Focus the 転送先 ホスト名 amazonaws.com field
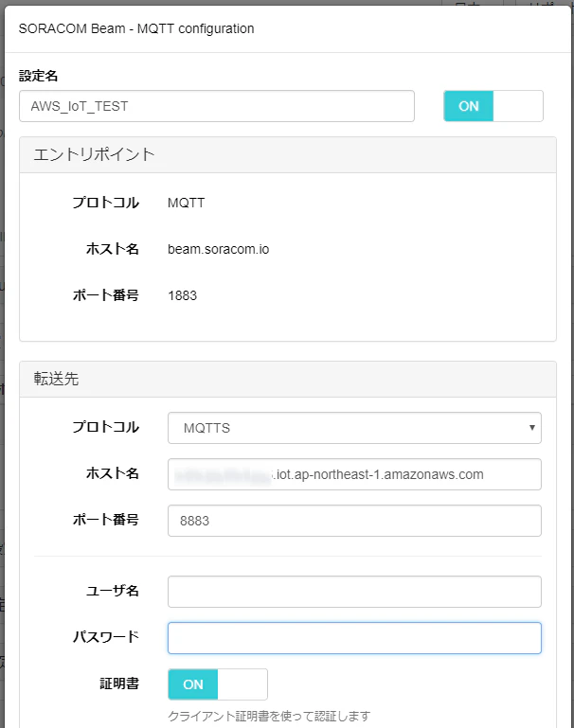Image resolution: width=574 pixels, height=728 pixels. (x=354, y=474)
